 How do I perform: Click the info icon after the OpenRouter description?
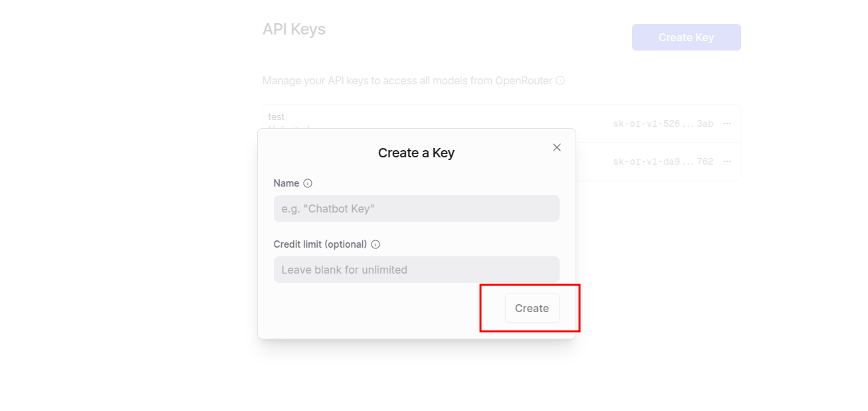pyautogui.click(x=560, y=80)
